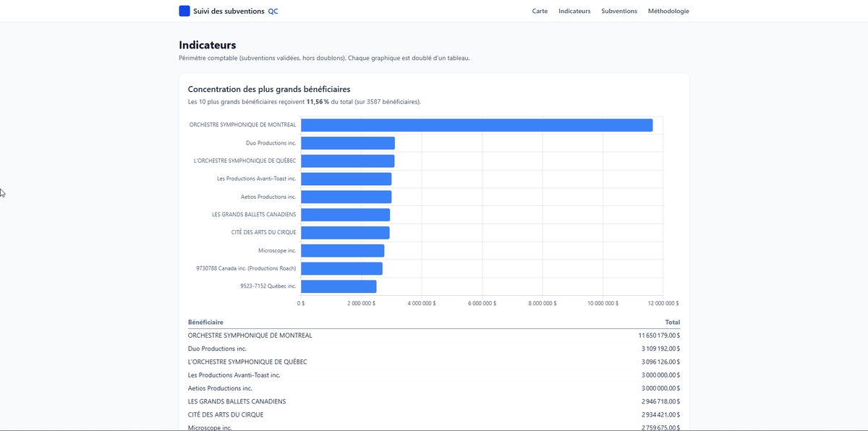Select table row Les Productions Avanti-Toast inc.
This screenshot has width=868, height=431.
(434, 375)
